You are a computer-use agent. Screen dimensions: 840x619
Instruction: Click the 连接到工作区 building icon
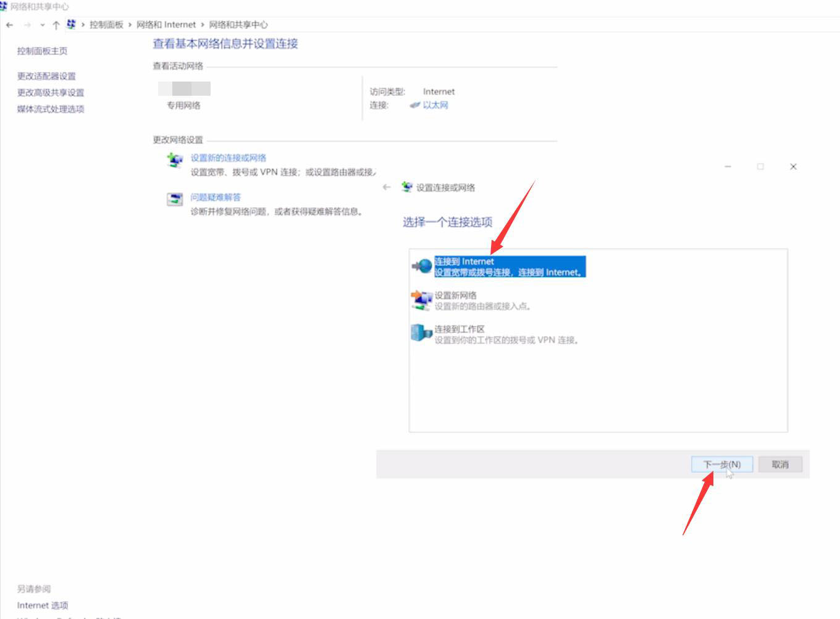click(422, 334)
